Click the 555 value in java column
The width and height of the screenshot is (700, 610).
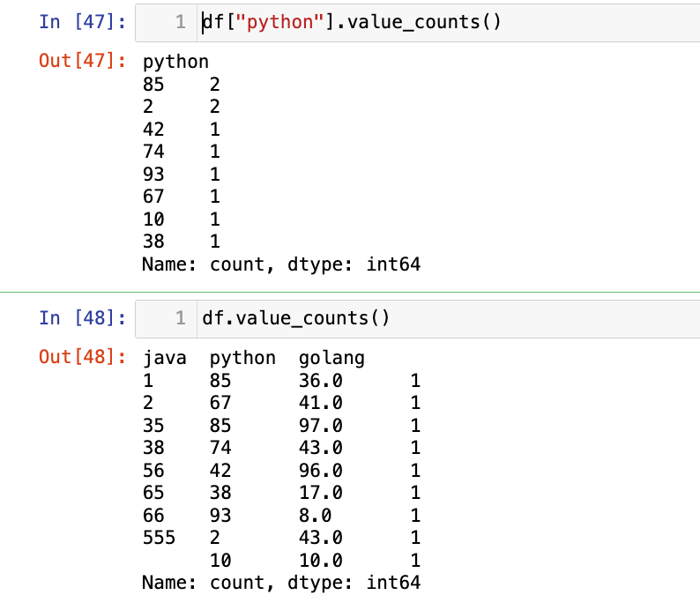(x=159, y=538)
